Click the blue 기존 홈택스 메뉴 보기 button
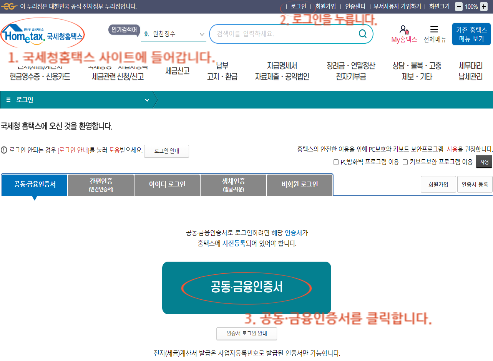 coord(471,34)
